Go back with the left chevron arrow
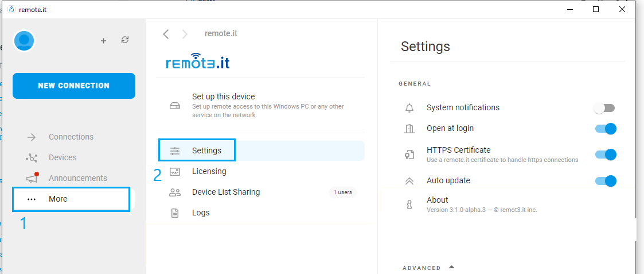Viewport: 644px width, 274px height. click(x=166, y=34)
